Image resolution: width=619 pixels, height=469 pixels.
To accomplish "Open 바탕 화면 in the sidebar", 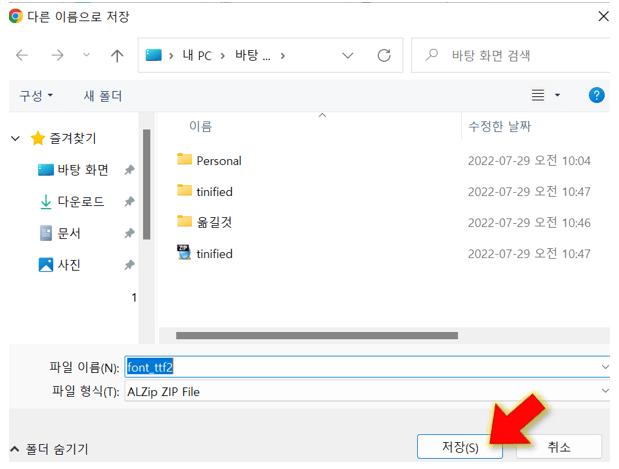I will pyautogui.click(x=83, y=170).
